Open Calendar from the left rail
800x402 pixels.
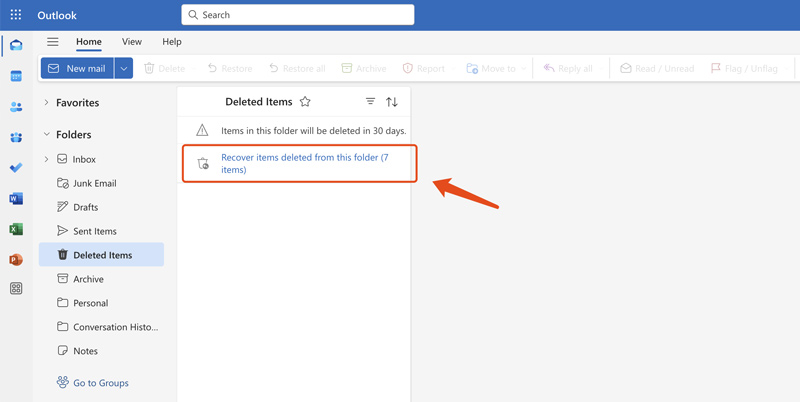click(x=16, y=76)
